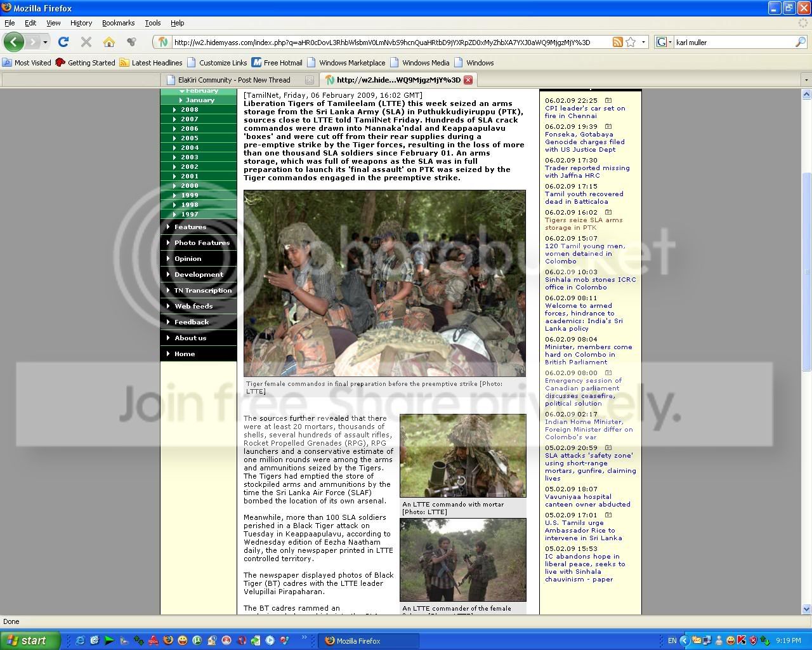
Task: Open the Google search engine dropdown
Action: point(664,42)
